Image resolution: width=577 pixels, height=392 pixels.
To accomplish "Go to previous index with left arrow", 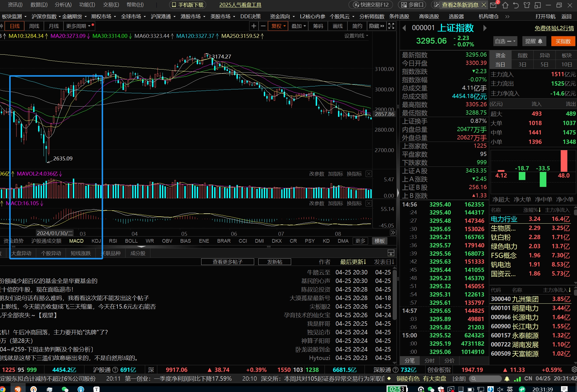I will [x=404, y=28].
